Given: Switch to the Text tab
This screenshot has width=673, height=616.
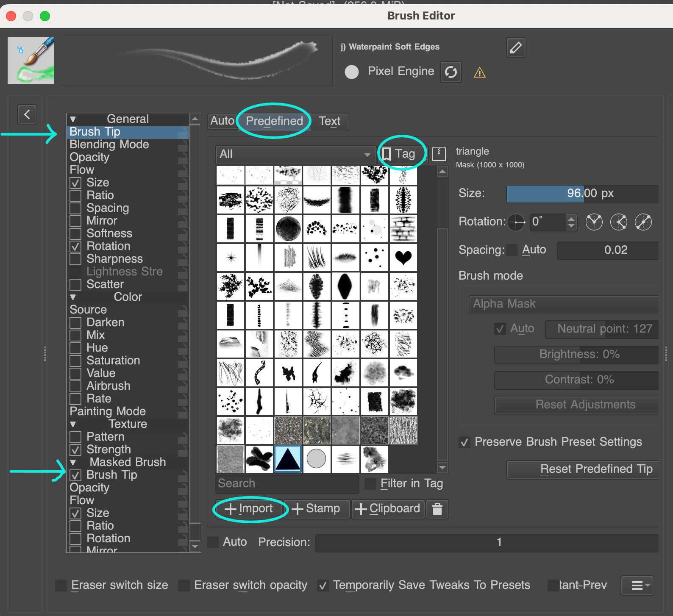Looking at the screenshot, I should pyautogui.click(x=329, y=122).
